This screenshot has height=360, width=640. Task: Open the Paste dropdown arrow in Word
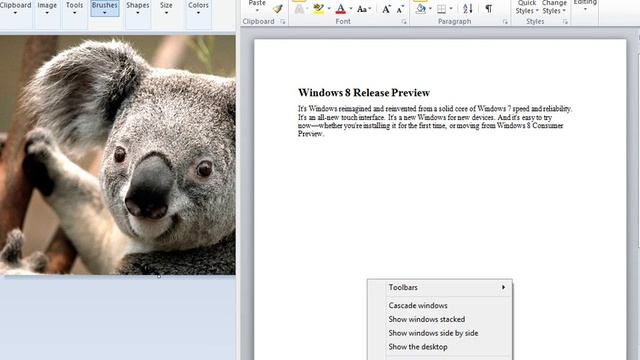pyautogui.click(x=257, y=11)
